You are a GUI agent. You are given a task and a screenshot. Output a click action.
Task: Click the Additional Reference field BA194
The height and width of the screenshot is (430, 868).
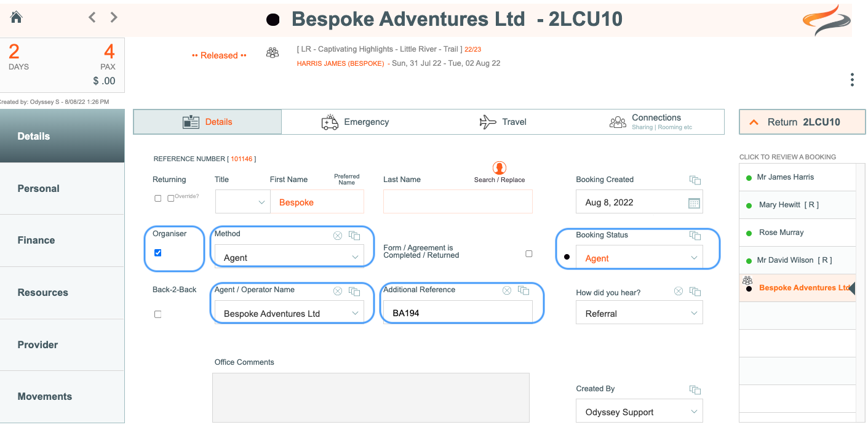(x=458, y=313)
